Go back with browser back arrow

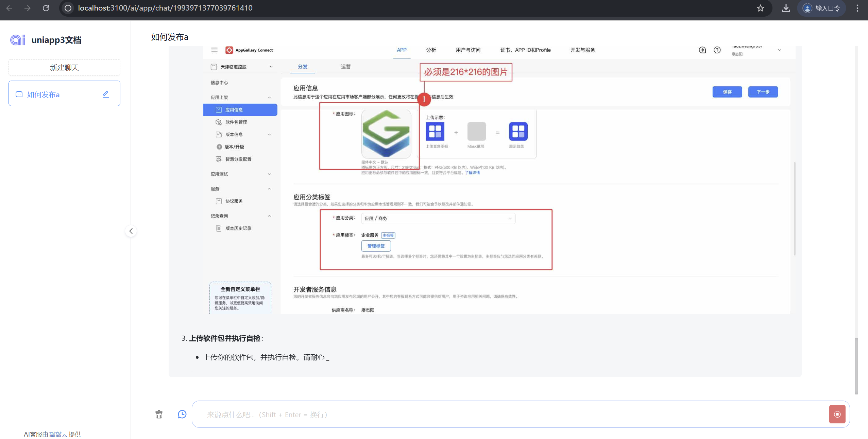point(10,8)
